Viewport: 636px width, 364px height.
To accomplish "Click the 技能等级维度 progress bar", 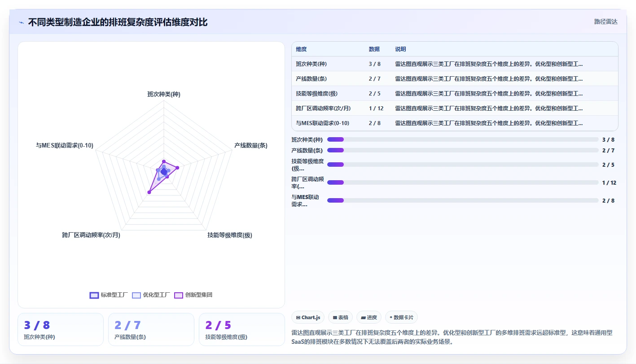I will [463, 165].
